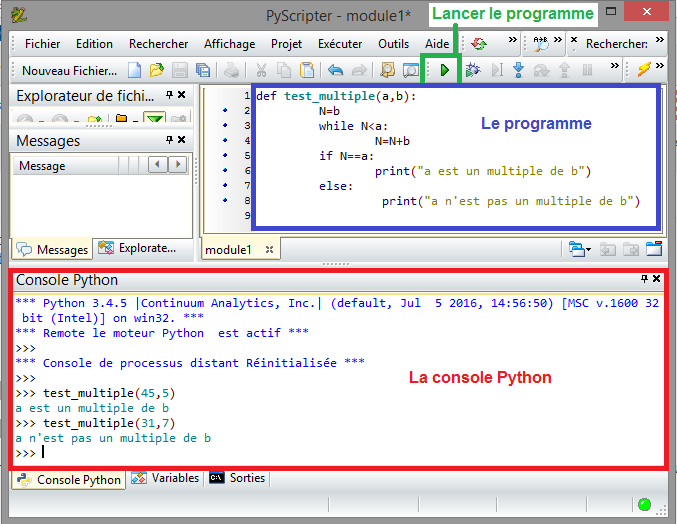The height and width of the screenshot is (524, 677).
Task: Open the editor tab list dropdown
Action: 578,249
